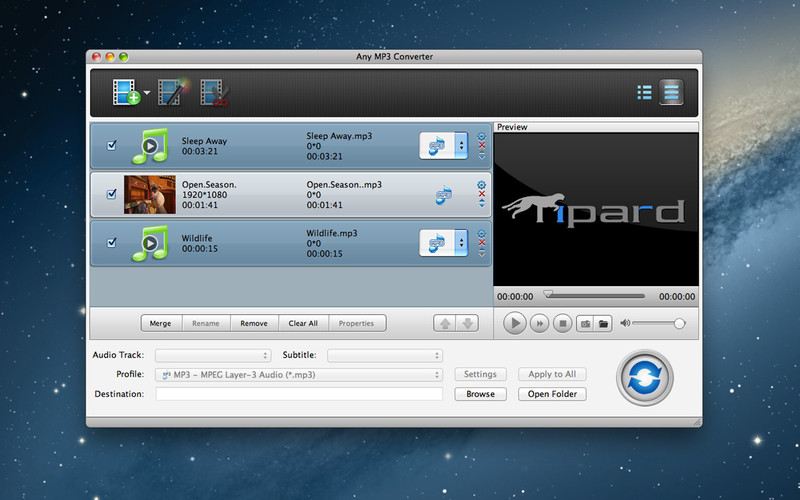800x500 pixels.
Task: Remove Wildlife with red X
Action: point(482,242)
